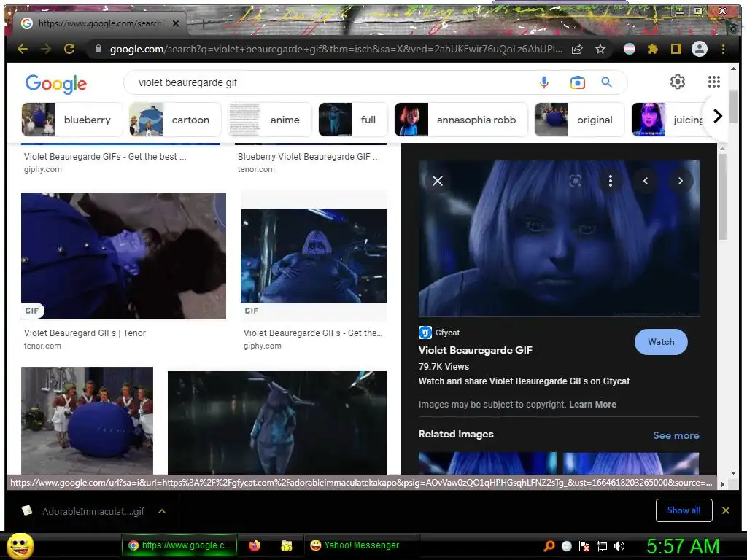747x560 pixels.
Task: Open the Chrome profile avatar
Action: (x=700, y=49)
